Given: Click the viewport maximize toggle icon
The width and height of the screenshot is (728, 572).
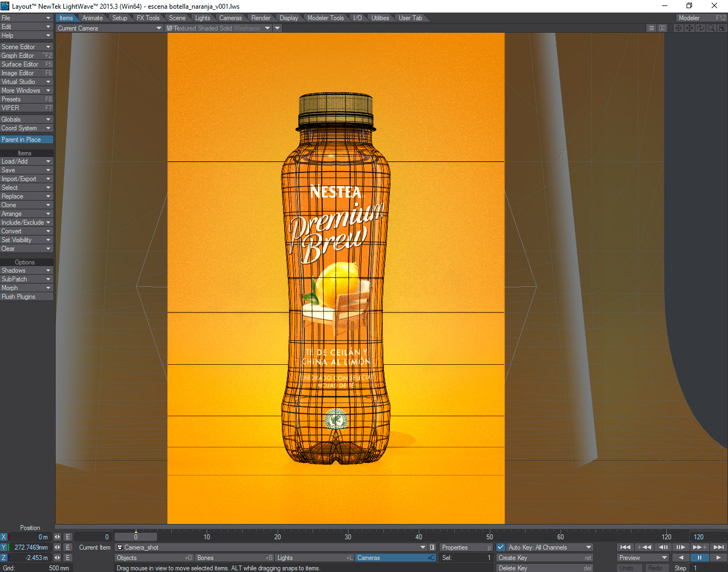Looking at the screenshot, I should tap(722, 28).
